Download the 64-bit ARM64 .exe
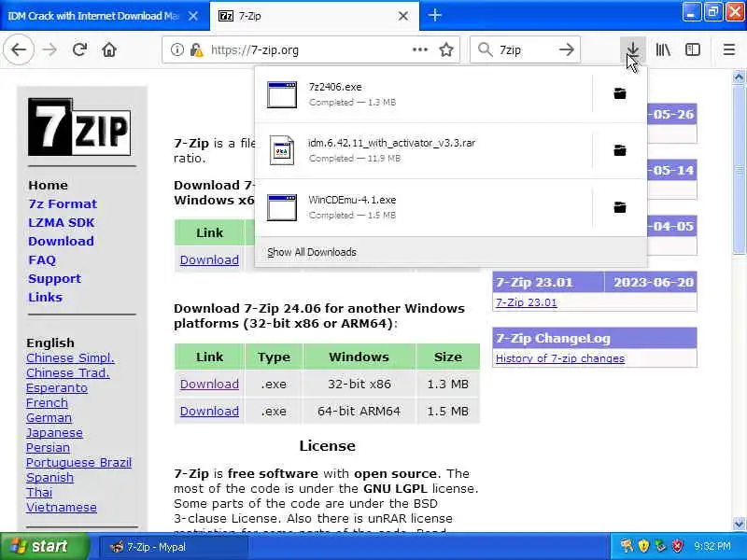The width and height of the screenshot is (747, 560). point(209,411)
